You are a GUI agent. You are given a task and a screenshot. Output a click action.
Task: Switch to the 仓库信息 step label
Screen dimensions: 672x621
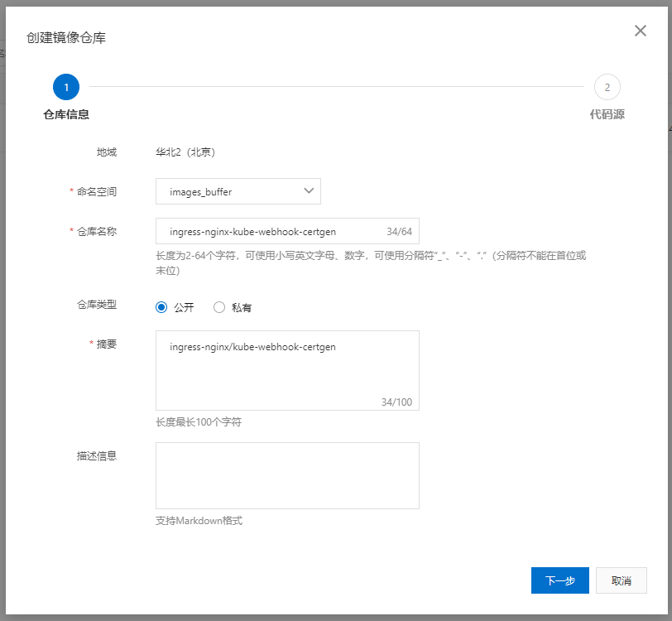pos(66,114)
